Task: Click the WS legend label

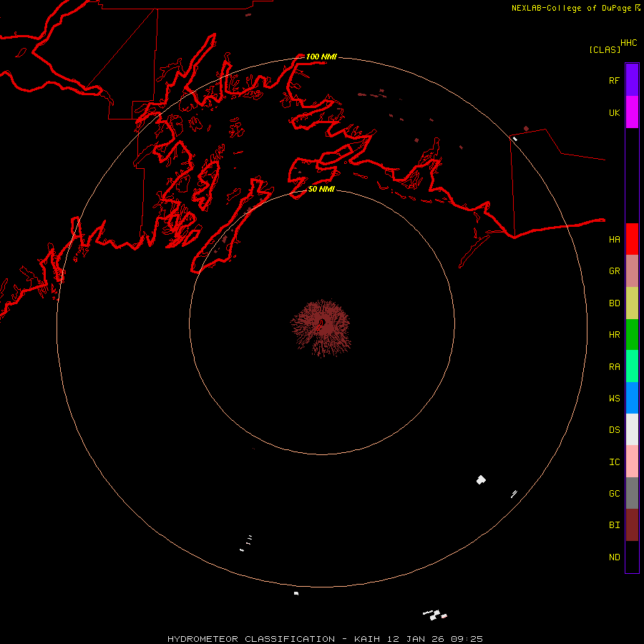Action: (614, 398)
